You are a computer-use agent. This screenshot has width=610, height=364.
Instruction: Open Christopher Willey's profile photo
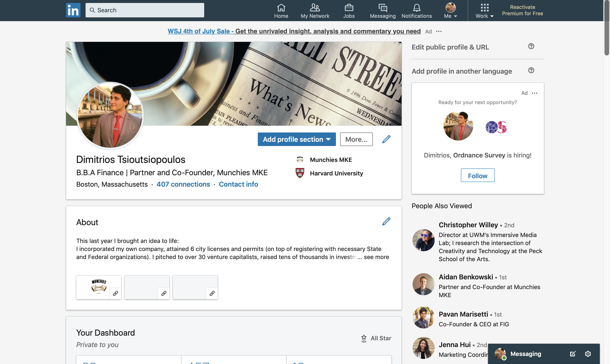coord(423,240)
